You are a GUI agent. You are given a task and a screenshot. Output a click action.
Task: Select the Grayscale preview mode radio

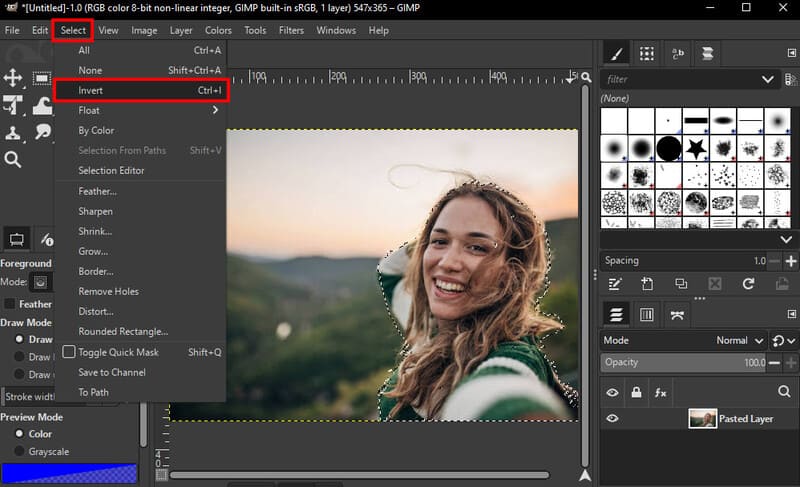[x=19, y=451]
